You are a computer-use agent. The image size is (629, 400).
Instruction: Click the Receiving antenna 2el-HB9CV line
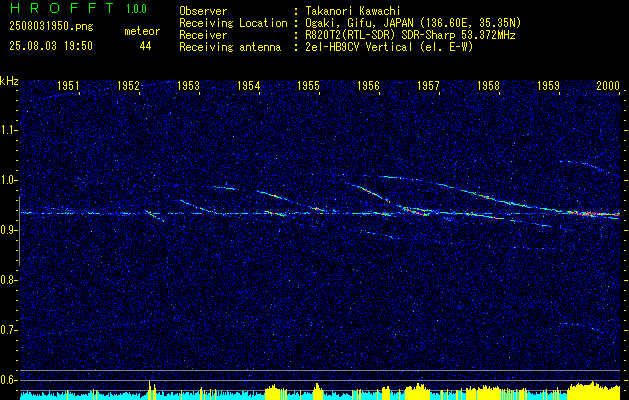[389, 47]
